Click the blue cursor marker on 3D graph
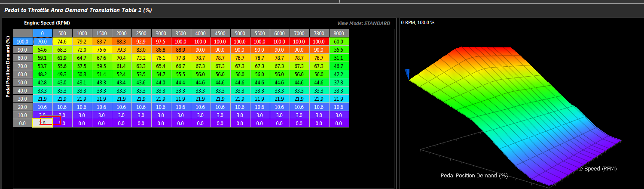Screen dimensions: 644x189 (x=408, y=75)
